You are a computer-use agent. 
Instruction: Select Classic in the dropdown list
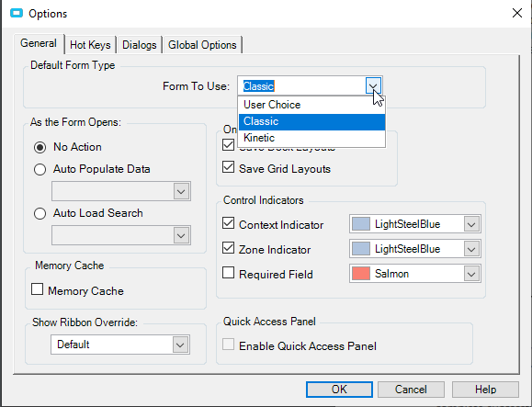pos(311,121)
